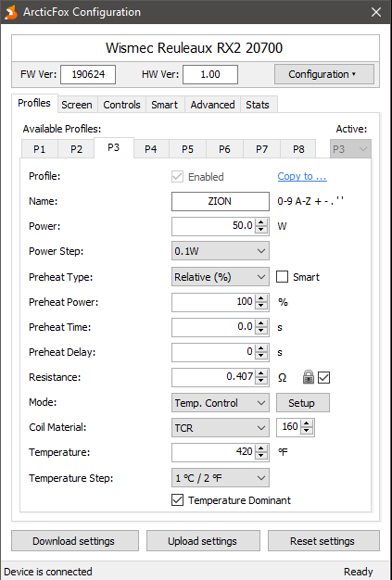The width and height of the screenshot is (392, 580).
Task: Toggle the resistance lock checkbox
Action: pos(324,378)
